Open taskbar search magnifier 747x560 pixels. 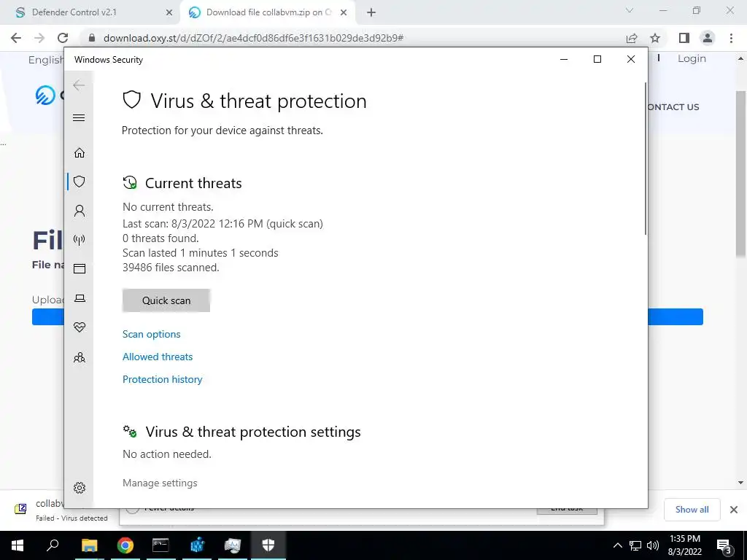point(53,545)
